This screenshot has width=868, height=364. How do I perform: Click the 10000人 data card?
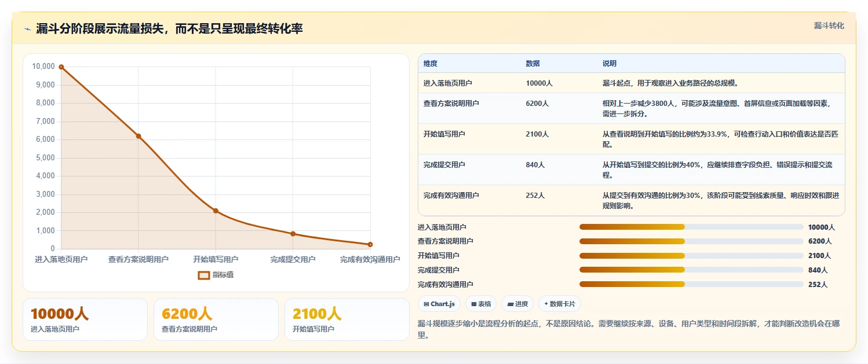[x=85, y=319]
